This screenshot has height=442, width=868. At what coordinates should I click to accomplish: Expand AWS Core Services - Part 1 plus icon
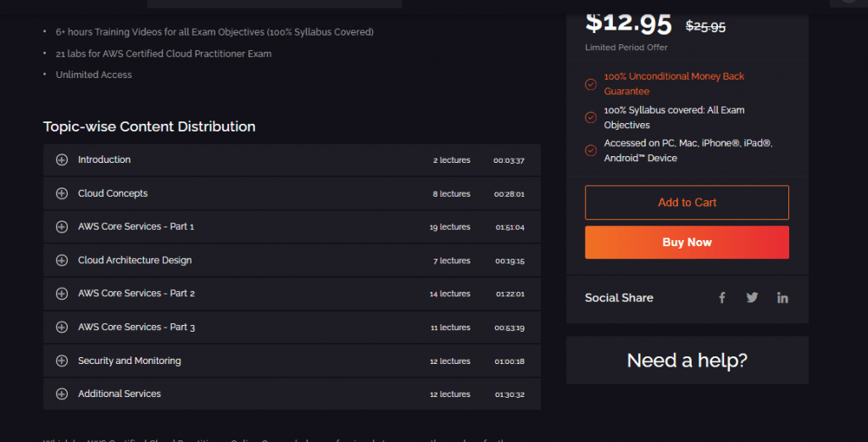pos(62,227)
